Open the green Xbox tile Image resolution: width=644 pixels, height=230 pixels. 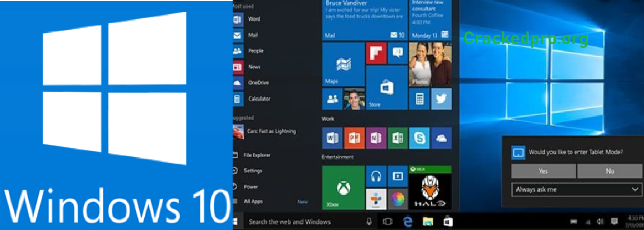click(x=344, y=188)
